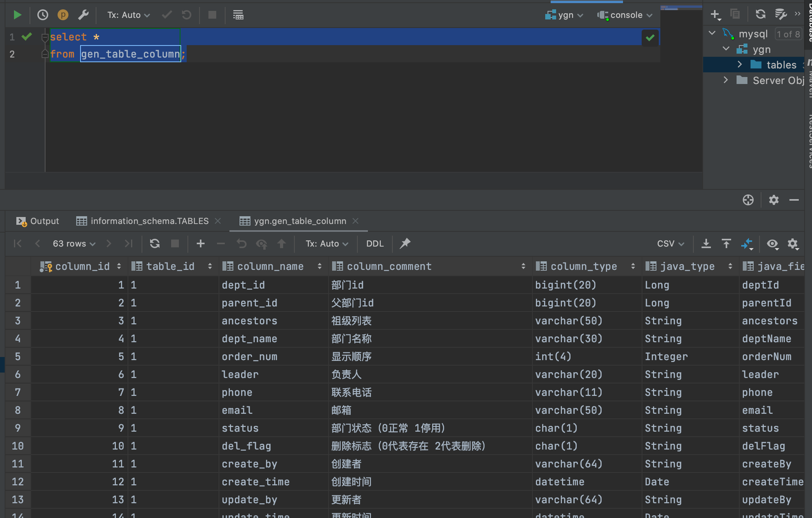Click the DDL button
The image size is (812, 518).
point(375,243)
